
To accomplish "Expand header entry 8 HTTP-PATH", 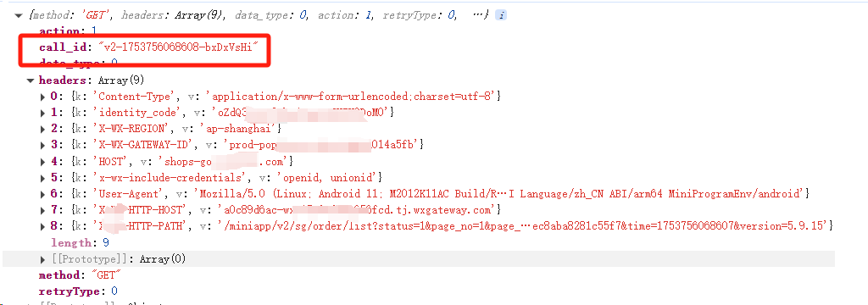I will tap(43, 226).
